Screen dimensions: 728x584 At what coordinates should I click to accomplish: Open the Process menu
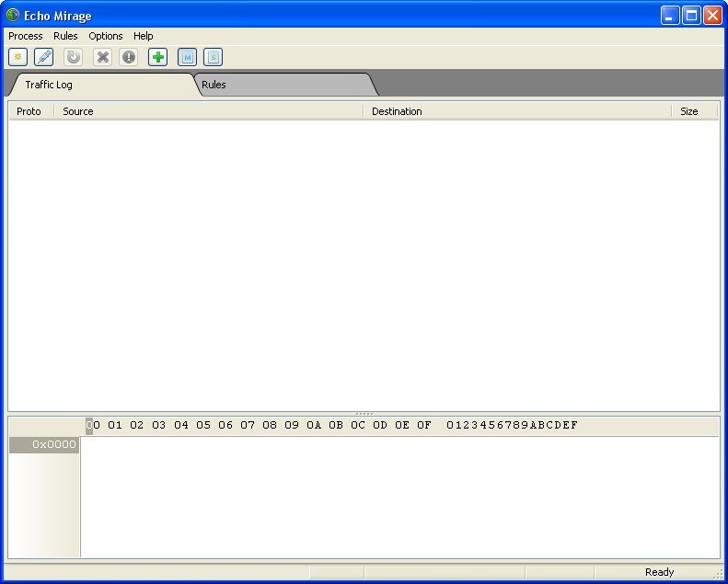coord(26,36)
